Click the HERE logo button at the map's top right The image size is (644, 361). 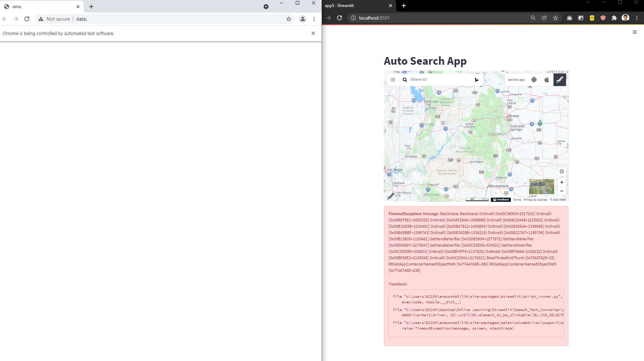click(x=560, y=80)
